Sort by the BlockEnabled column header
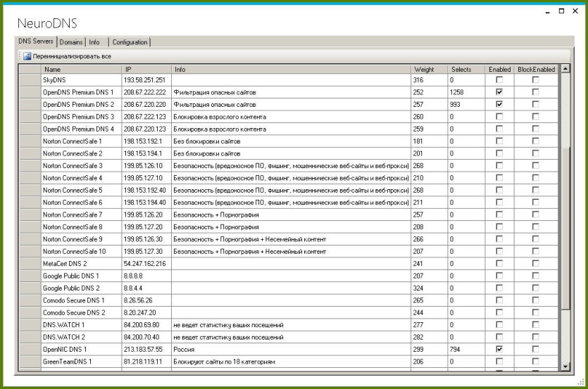 537,70
